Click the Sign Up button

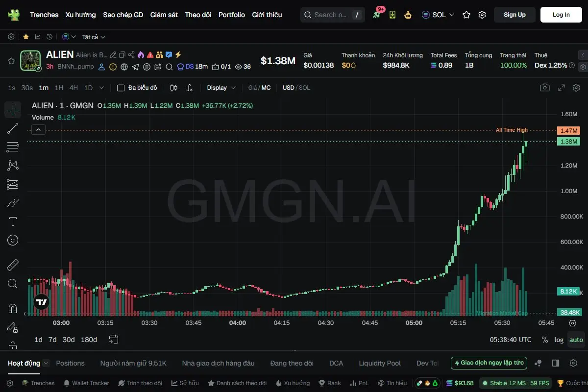[514, 15]
